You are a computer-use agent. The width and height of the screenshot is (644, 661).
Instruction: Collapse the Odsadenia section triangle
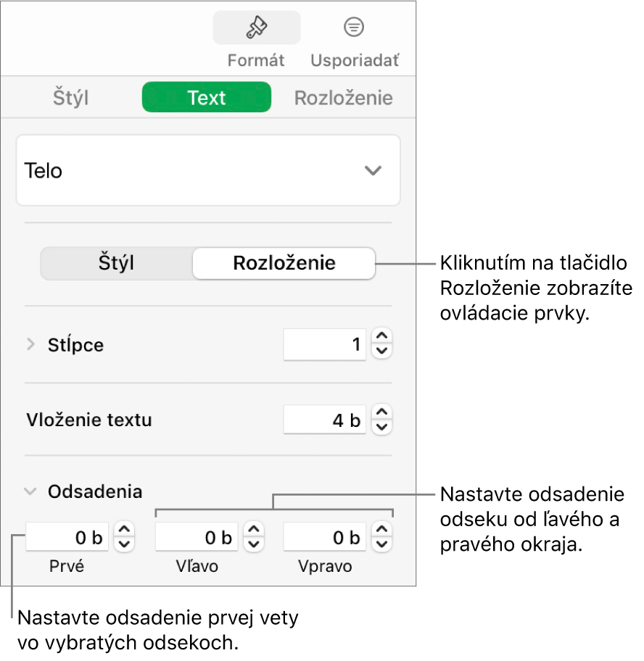click(30, 491)
